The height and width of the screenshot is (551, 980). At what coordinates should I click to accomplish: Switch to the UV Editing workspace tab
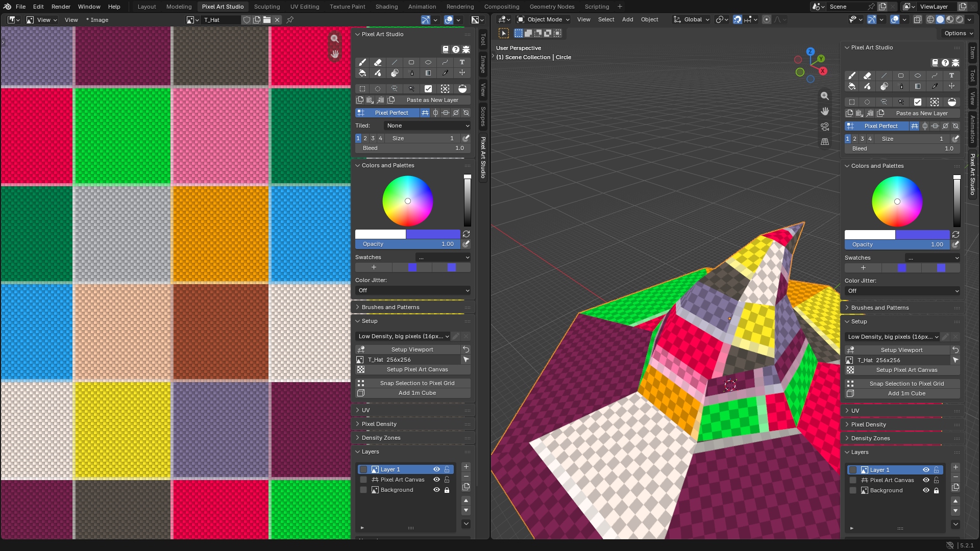(x=305, y=7)
